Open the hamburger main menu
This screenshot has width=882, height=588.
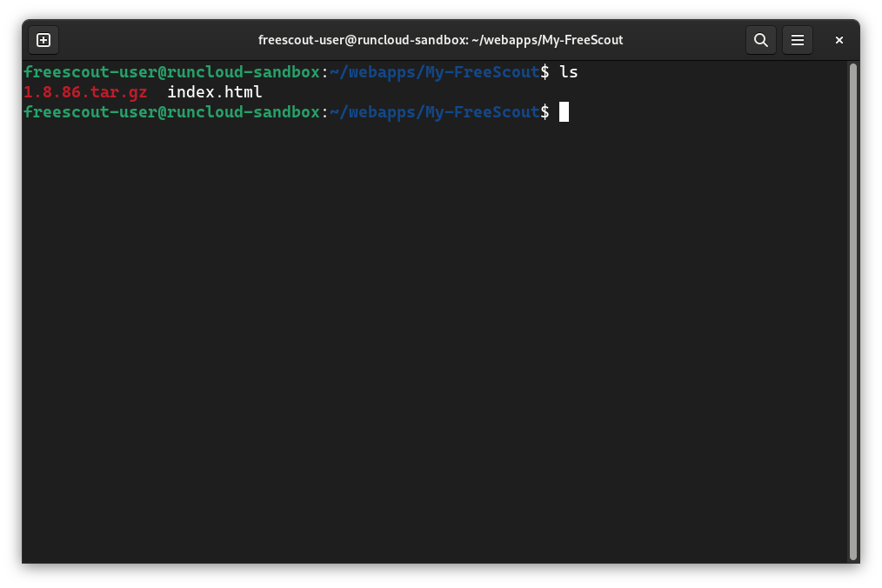[x=797, y=40]
